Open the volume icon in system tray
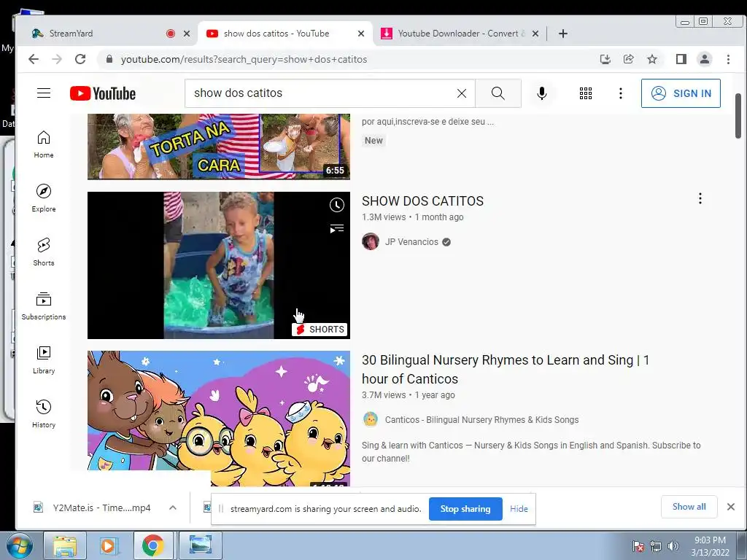 pyautogui.click(x=673, y=546)
